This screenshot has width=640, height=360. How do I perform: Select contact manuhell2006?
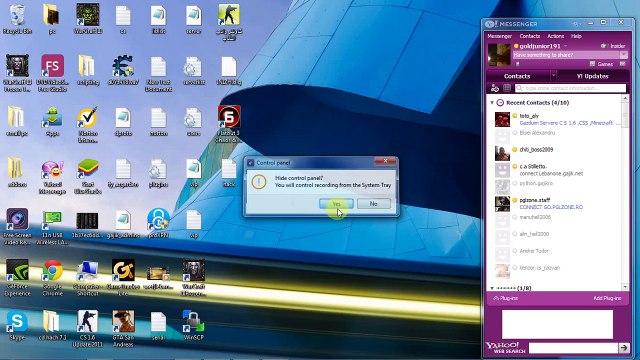click(558, 218)
